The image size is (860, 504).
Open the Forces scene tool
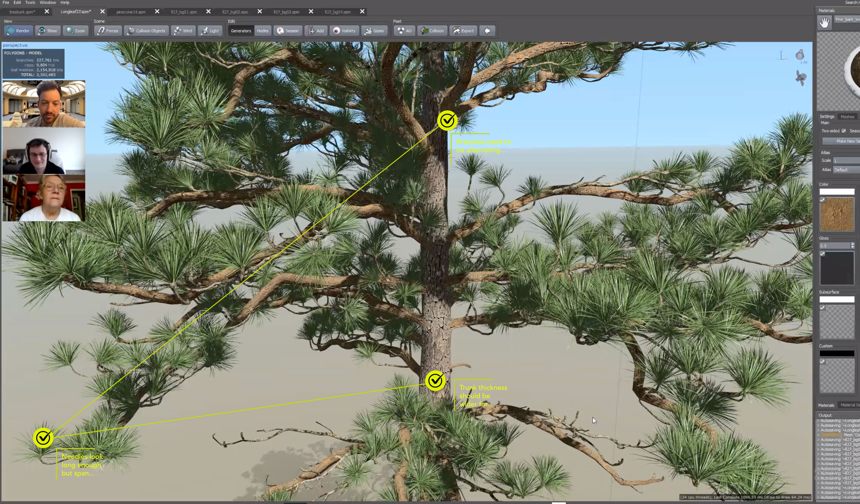108,31
